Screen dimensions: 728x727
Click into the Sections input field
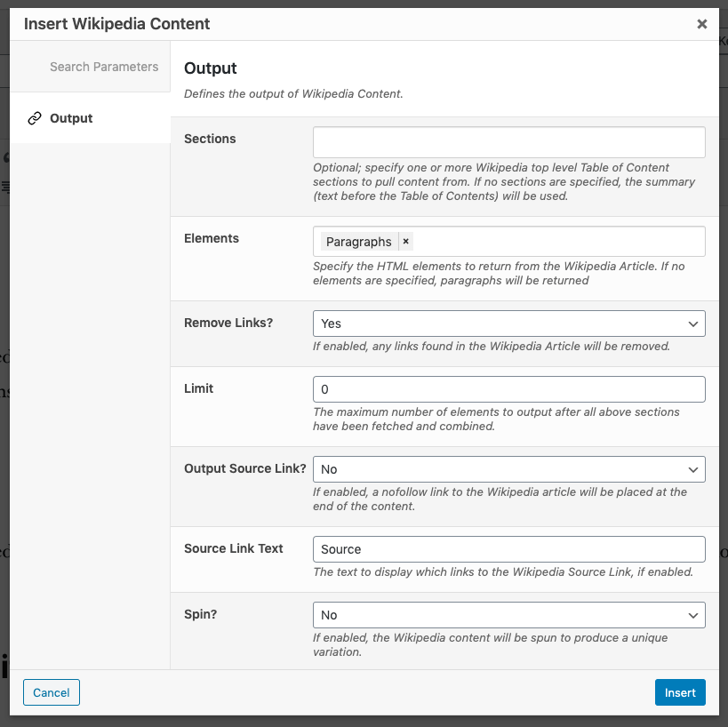pyautogui.click(x=508, y=142)
